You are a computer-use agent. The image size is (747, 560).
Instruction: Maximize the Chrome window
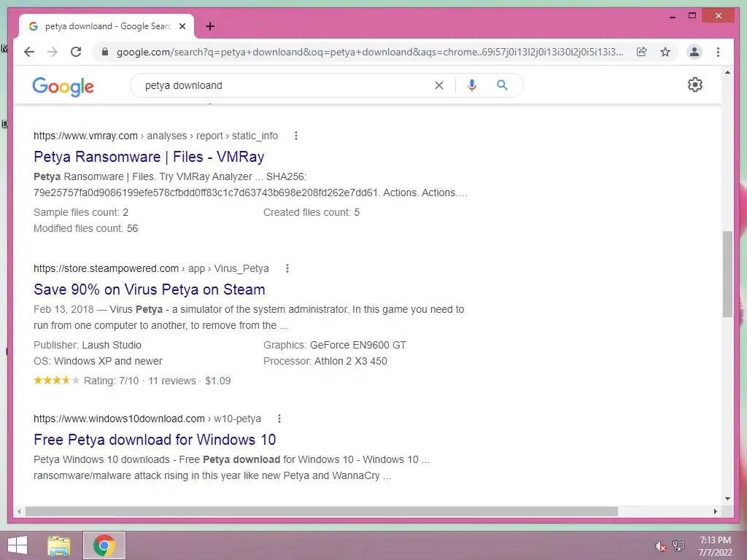pyautogui.click(x=692, y=16)
